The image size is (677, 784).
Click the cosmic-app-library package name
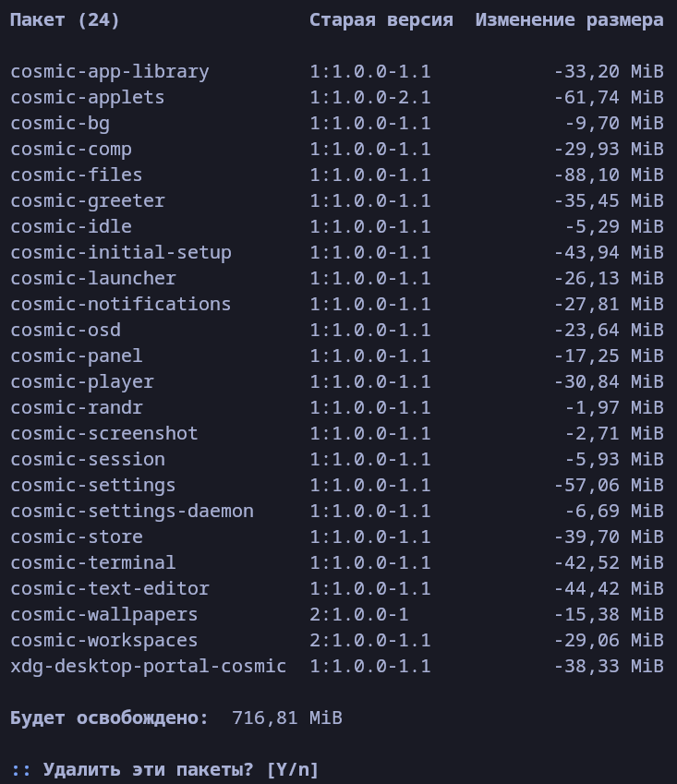click(110, 71)
